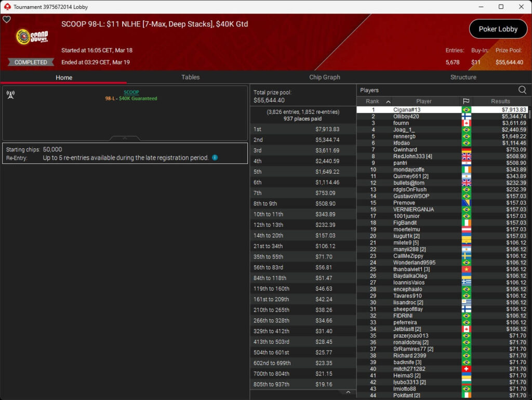This screenshot has height=400, width=532.
Task: Switch to the Tables tab
Action: (x=190, y=77)
